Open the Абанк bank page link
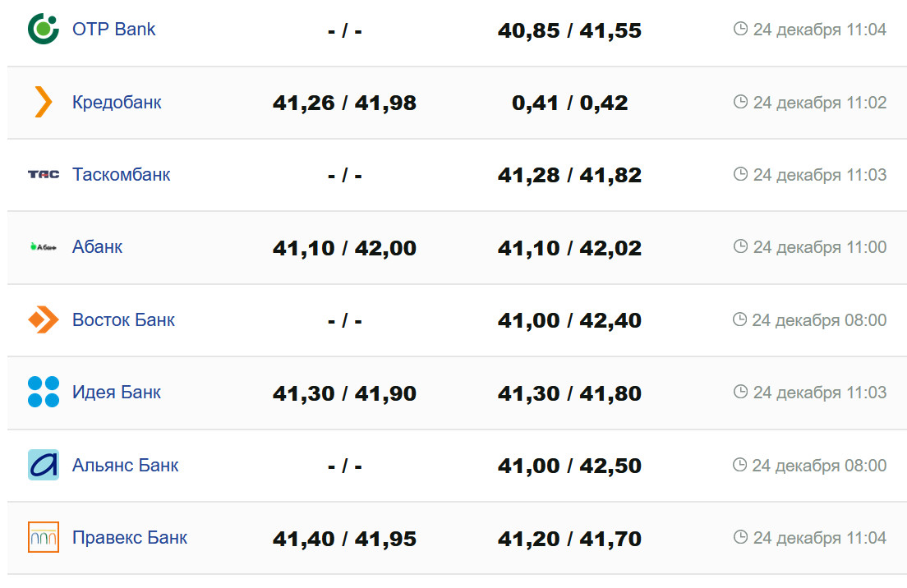 (x=97, y=247)
